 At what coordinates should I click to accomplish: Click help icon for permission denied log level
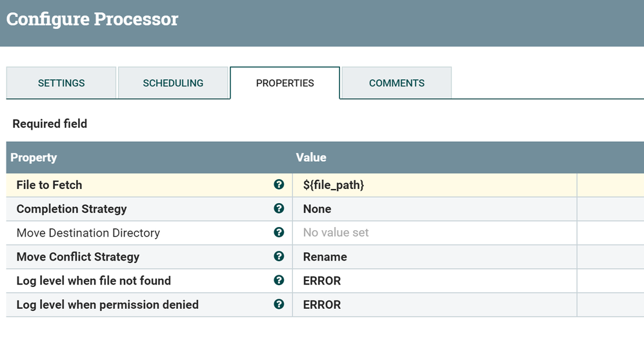279,304
